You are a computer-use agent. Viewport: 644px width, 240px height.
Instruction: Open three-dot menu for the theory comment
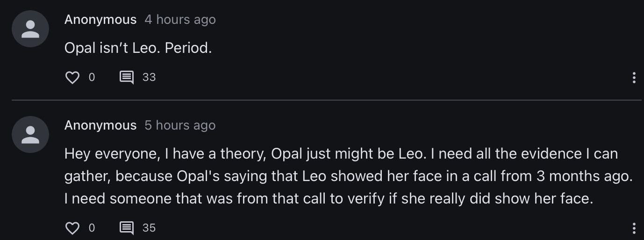[634, 228]
